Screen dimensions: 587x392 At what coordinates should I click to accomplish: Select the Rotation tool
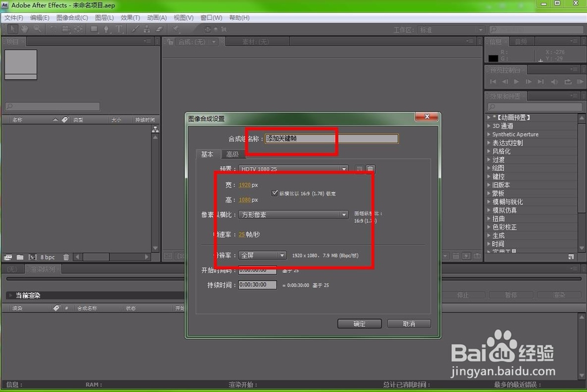click(53, 29)
